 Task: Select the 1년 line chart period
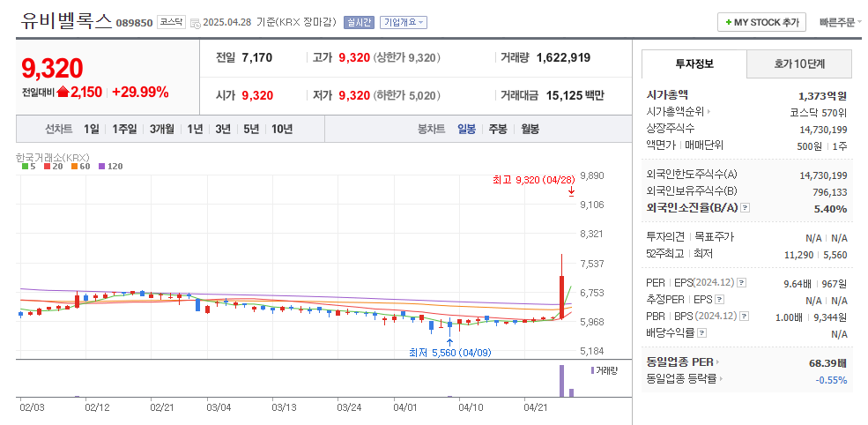(195, 130)
